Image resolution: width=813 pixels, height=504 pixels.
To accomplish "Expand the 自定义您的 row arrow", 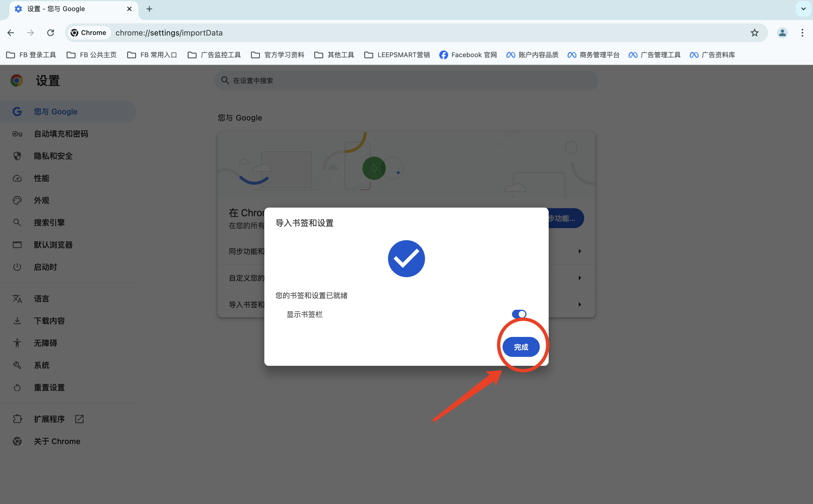I will tap(579, 278).
